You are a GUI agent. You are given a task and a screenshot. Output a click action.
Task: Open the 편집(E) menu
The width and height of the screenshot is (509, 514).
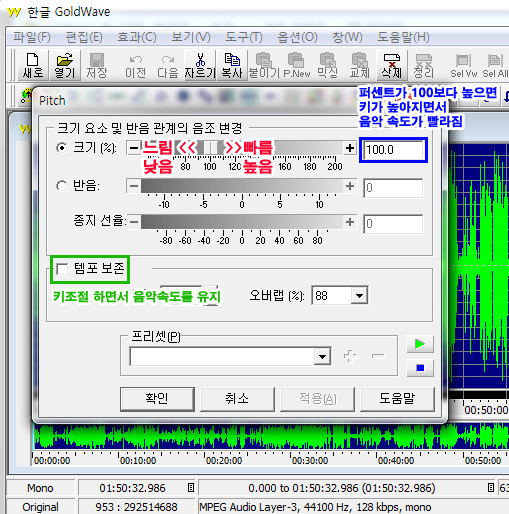coord(84,37)
